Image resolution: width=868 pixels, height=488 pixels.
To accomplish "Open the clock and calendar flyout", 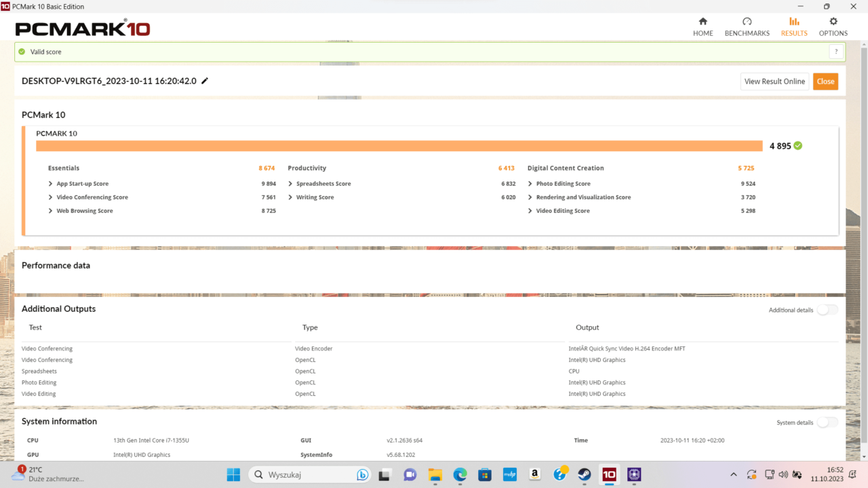I will pos(826,474).
